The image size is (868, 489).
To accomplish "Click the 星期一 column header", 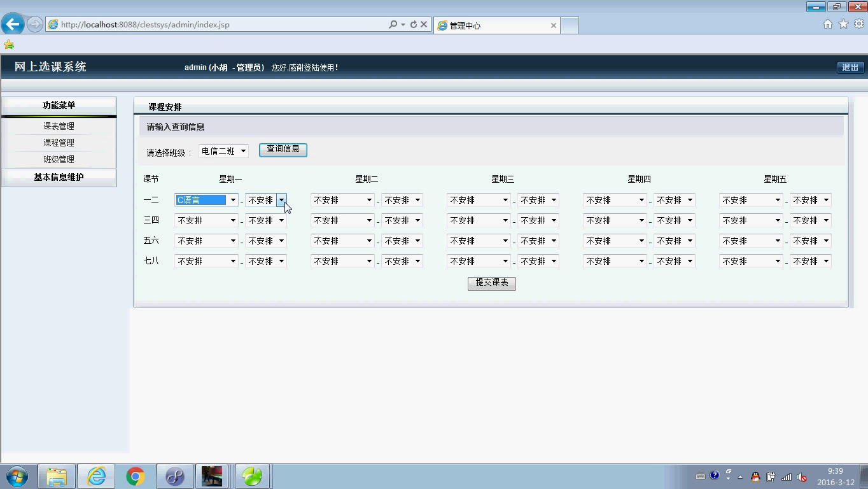I will (230, 180).
